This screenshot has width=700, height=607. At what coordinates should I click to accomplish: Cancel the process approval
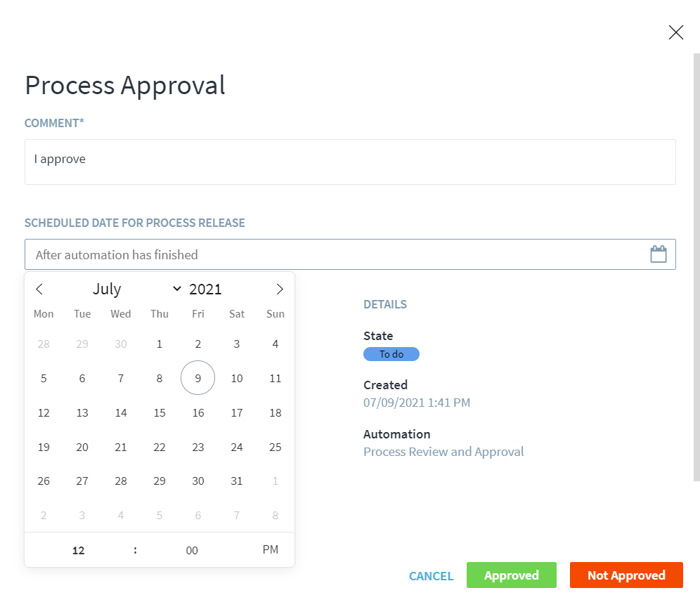[432, 576]
